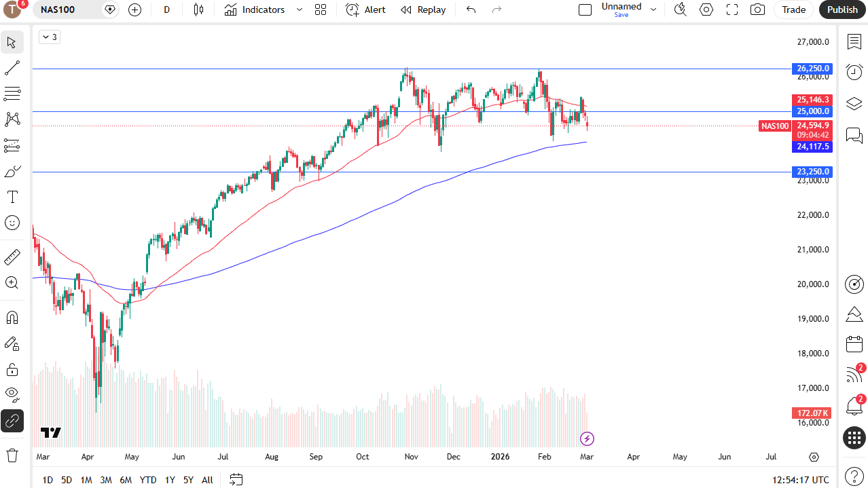This screenshot has height=488, width=868.
Task: Open candlestick chart type selector
Action: pyautogui.click(x=198, y=10)
